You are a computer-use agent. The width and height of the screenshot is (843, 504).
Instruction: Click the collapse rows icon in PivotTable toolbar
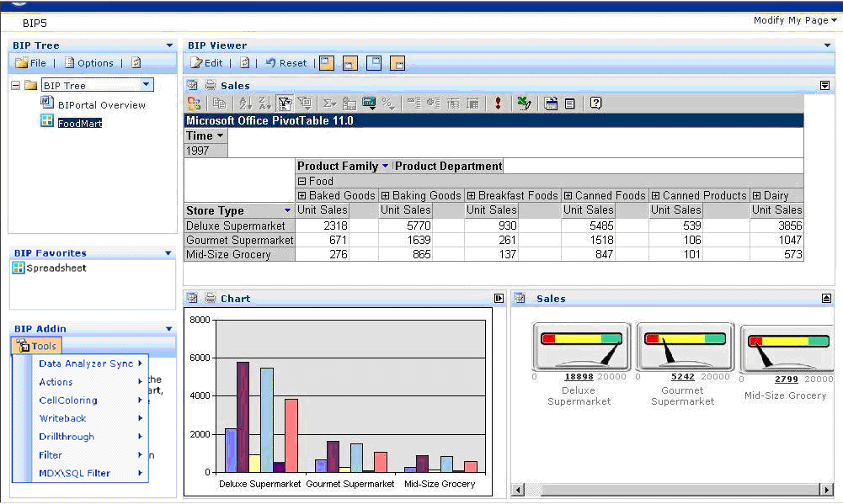(x=413, y=103)
